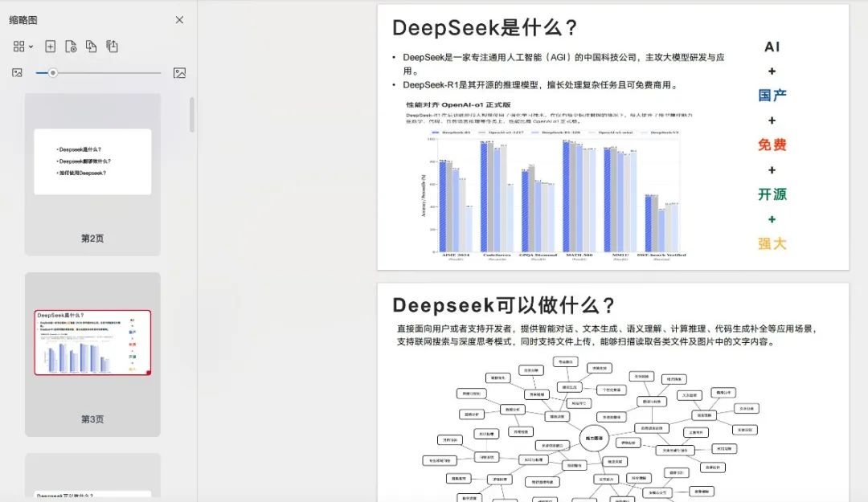The image size is (868, 502).
Task: Click the insert page icon
Action: [x=51, y=47]
